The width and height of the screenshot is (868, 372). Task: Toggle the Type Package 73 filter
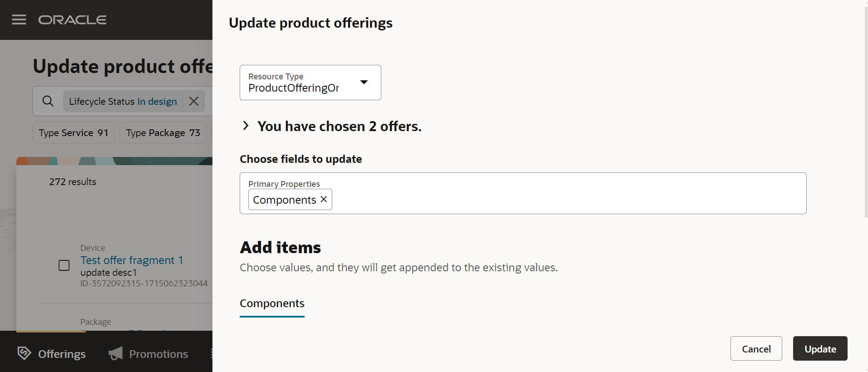(163, 132)
